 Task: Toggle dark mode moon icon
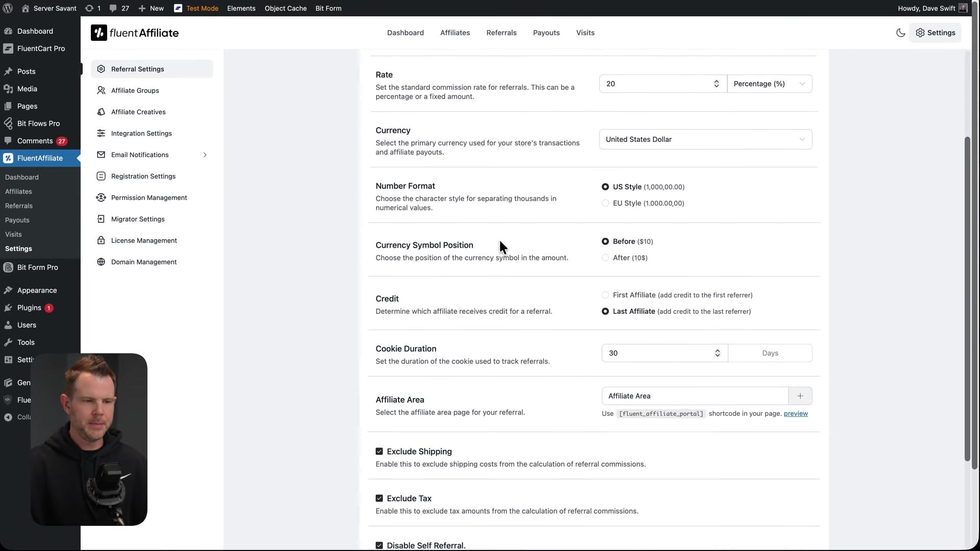point(900,33)
